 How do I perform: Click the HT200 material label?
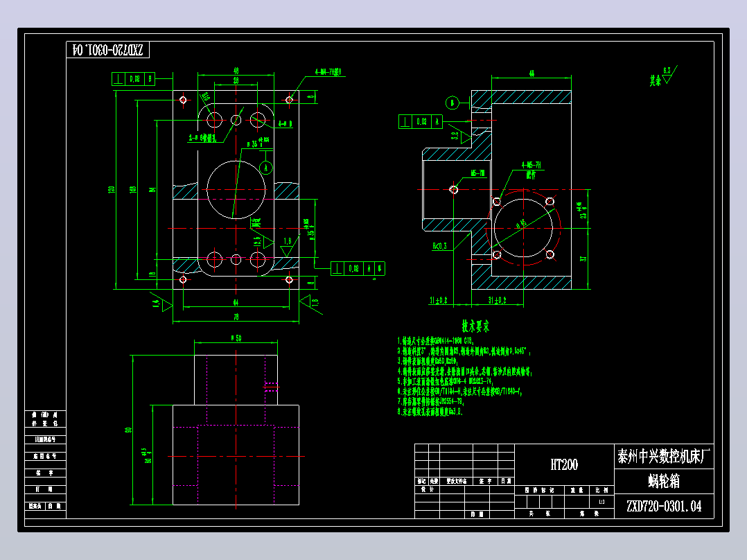click(x=564, y=464)
